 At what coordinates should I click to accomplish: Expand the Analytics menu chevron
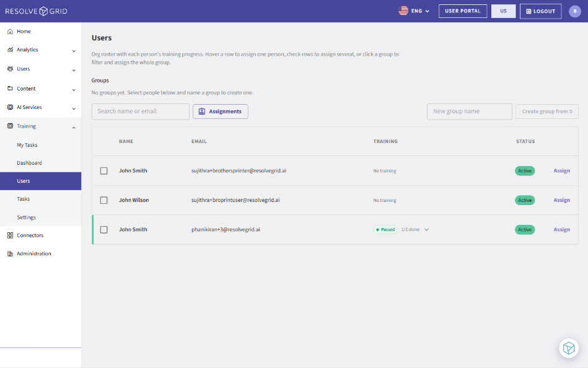pyautogui.click(x=74, y=51)
